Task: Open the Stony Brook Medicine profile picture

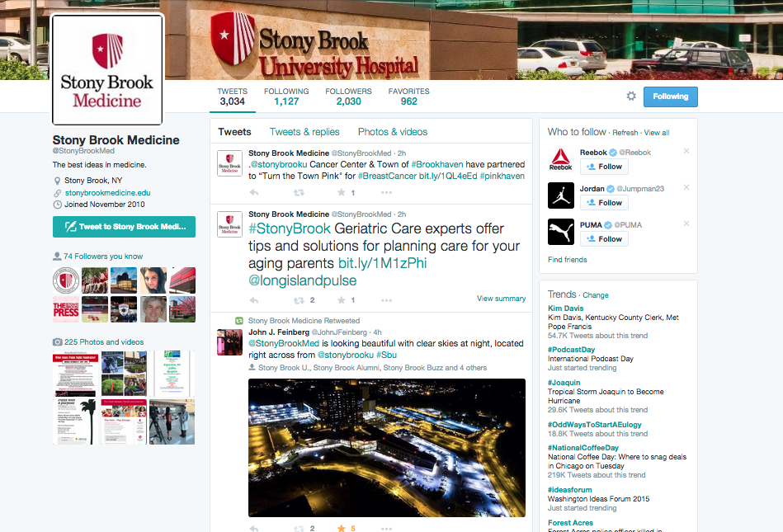Action: (107, 69)
